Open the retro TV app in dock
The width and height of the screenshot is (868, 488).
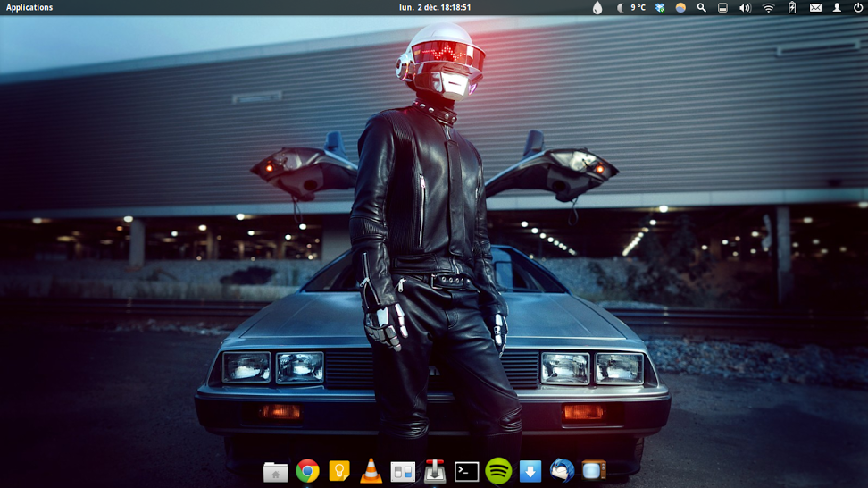coord(594,470)
